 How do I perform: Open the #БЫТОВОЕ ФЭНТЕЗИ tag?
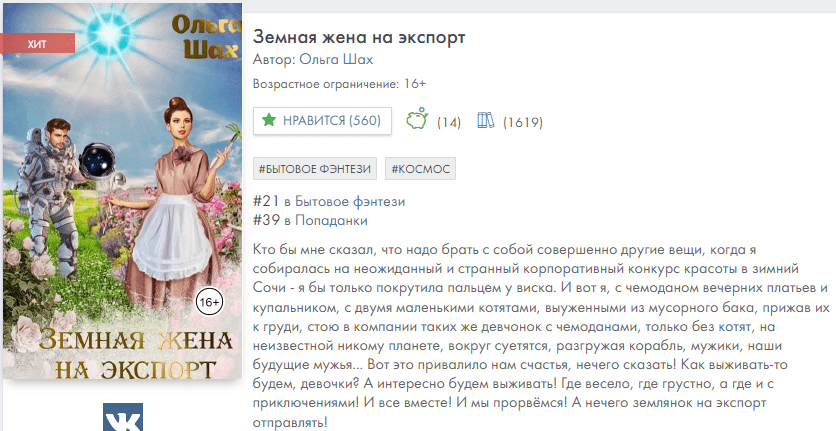coord(315,169)
